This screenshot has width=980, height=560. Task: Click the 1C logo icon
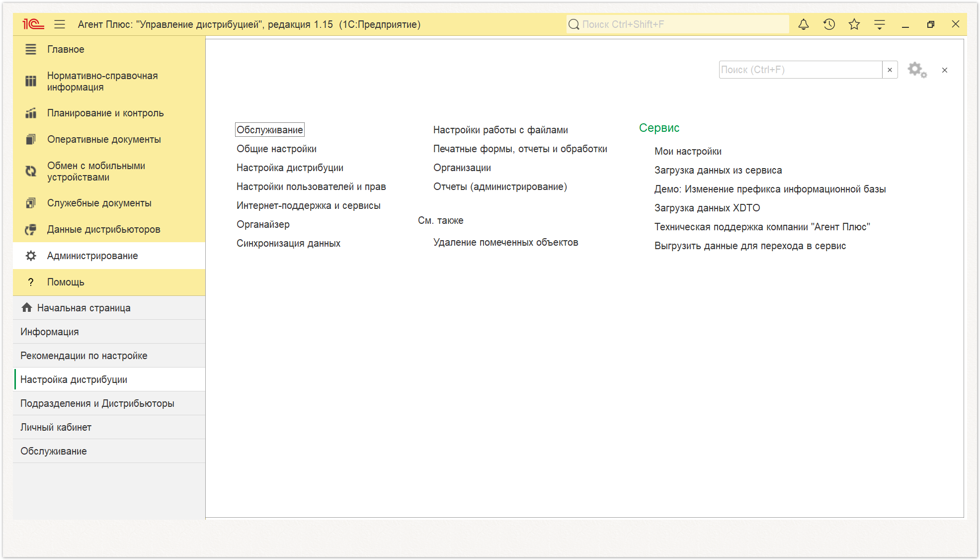click(x=33, y=24)
